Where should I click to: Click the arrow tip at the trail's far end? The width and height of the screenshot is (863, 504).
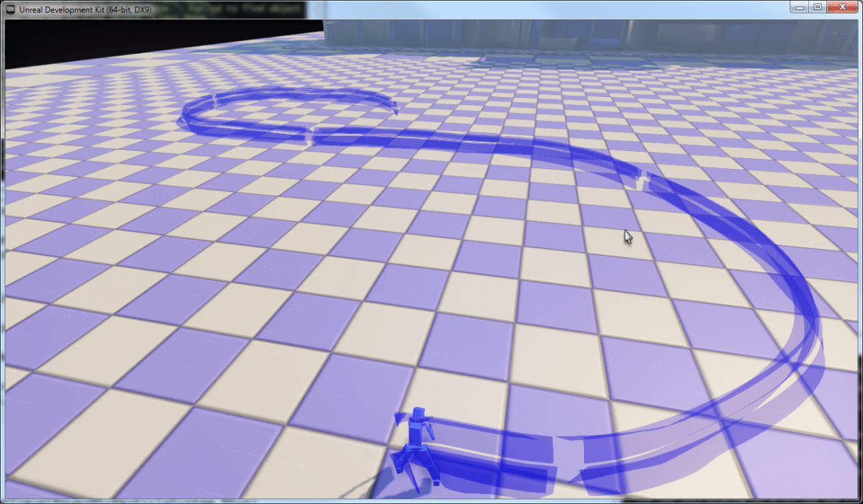coord(395,109)
